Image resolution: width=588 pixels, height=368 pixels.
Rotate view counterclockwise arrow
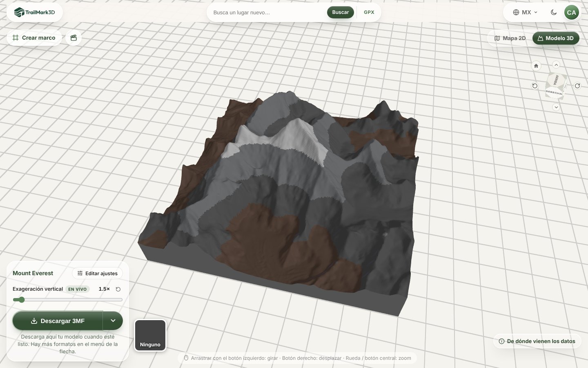pyautogui.click(x=535, y=86)
